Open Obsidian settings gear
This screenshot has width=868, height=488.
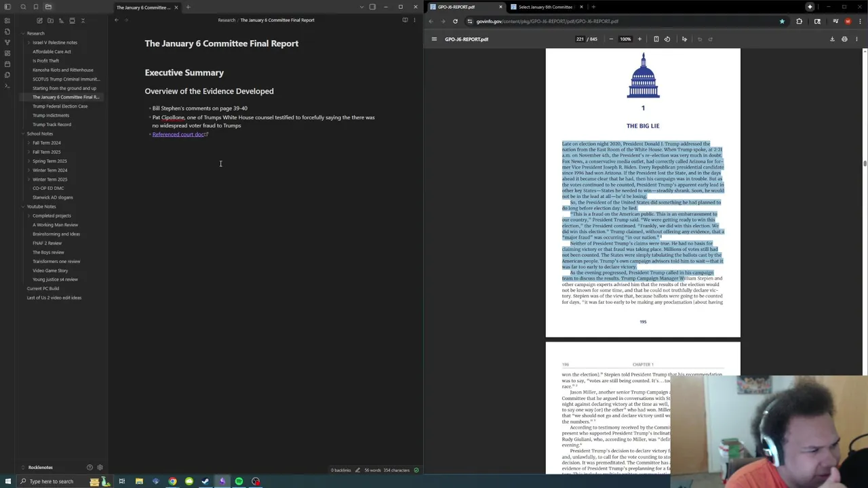[100, 467]
